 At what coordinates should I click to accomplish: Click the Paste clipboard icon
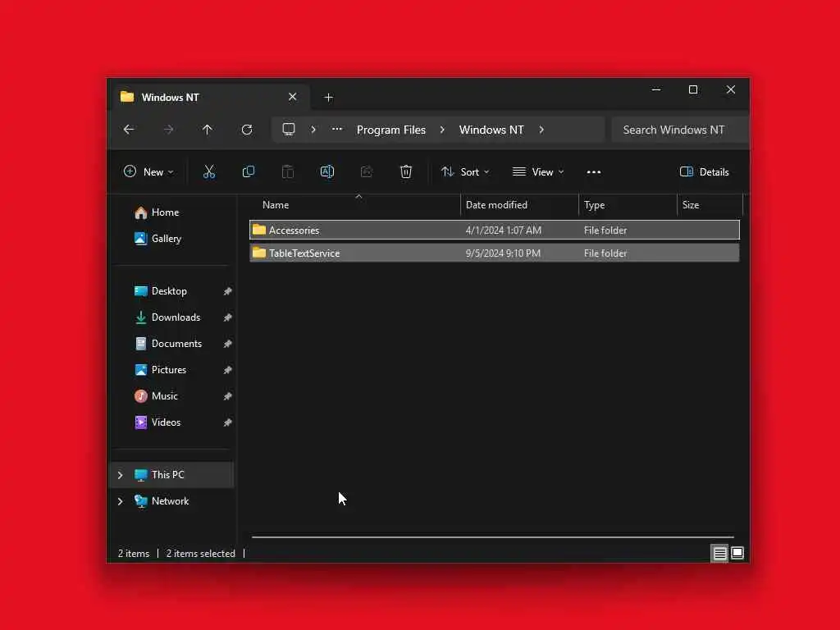pyautogui.click(x=288, y=172)
